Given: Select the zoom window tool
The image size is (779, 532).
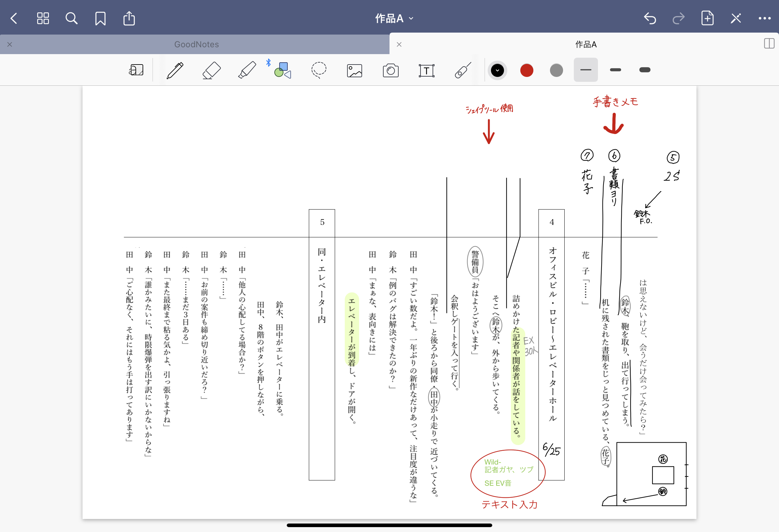Looking at the screenshot, I should pos(136,70).
